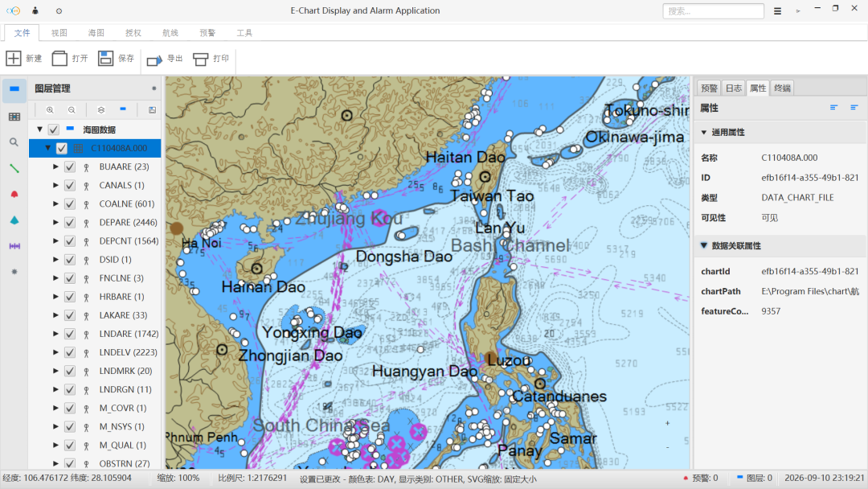The height and width of the screenshot is (489, 868).
Task: Open the 航线 ribbon tab
Action: click(x=170, y=33)
